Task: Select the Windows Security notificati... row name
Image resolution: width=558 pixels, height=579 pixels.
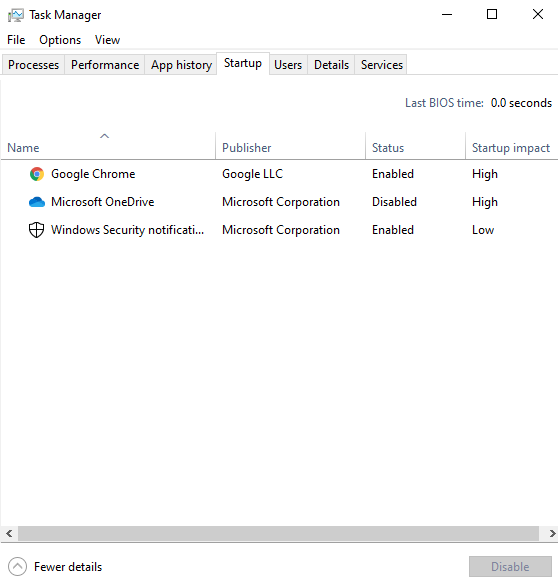Action: point(127,230)
